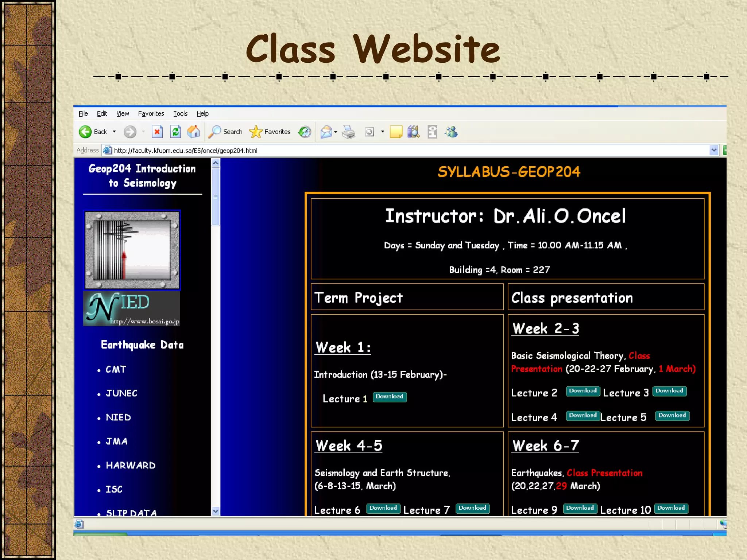Click the Class presentation heading
The image size is (747, 560).
(x=572, y=298)
